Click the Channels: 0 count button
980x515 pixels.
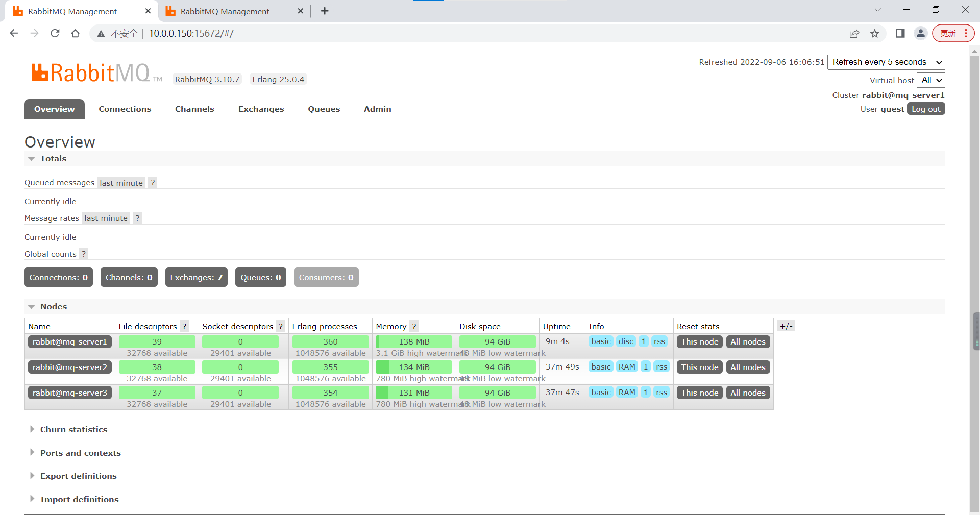pos(129,277)
